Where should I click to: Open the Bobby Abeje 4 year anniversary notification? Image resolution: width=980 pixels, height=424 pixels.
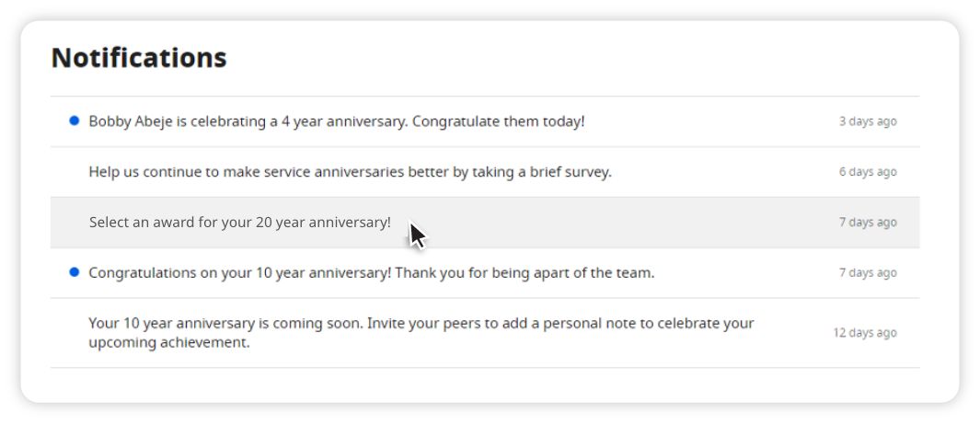(x=485, y=121)
